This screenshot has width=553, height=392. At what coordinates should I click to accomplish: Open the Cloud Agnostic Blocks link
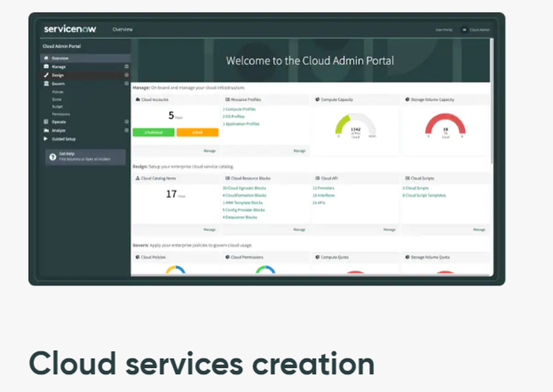tap(244, 188)
